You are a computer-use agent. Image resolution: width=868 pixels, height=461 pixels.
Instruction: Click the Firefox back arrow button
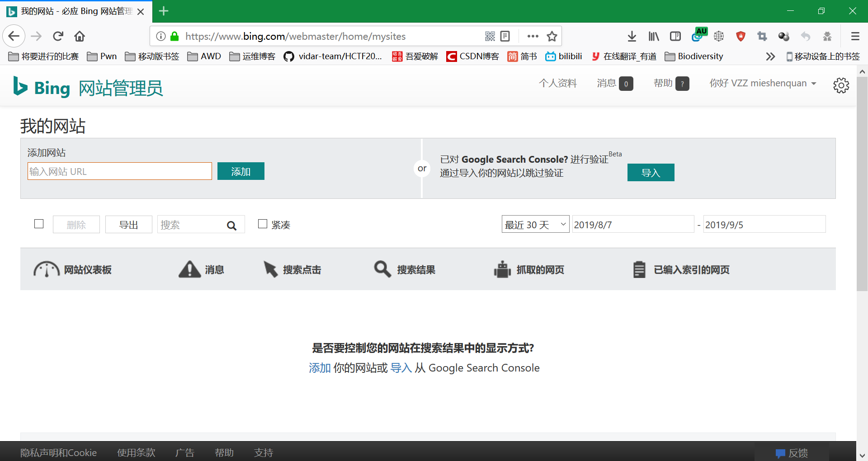pos(14,36)
